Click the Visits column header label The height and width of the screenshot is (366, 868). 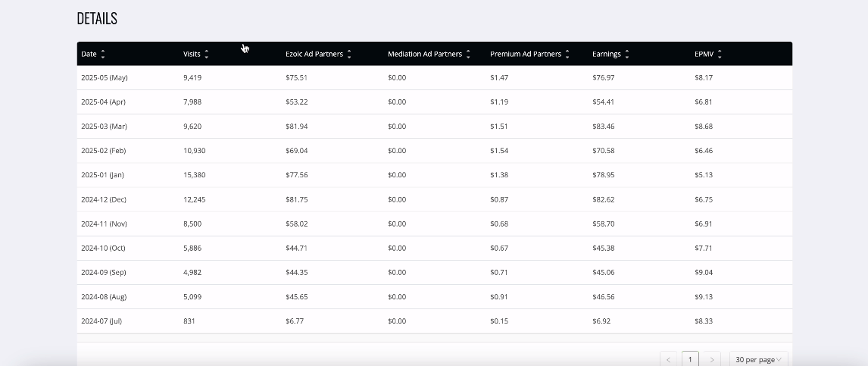[192, 55]
